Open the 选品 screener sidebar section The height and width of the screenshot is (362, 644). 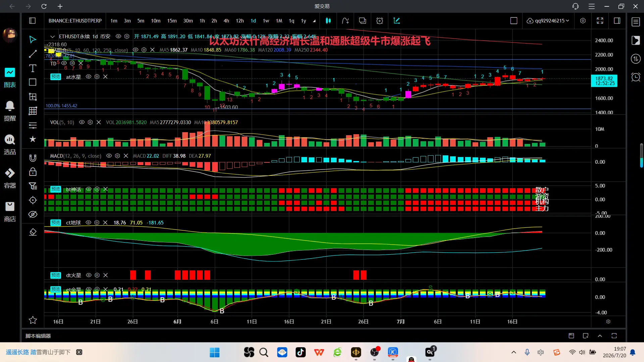(x=10, y=145)
